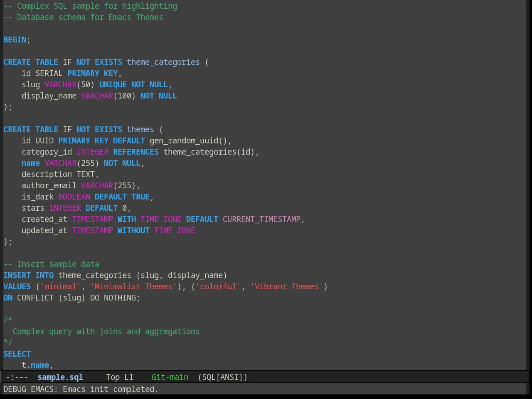Viewport: 532px width, 399px height.
Task: Click the VALUES keyword
Action: 17,286
